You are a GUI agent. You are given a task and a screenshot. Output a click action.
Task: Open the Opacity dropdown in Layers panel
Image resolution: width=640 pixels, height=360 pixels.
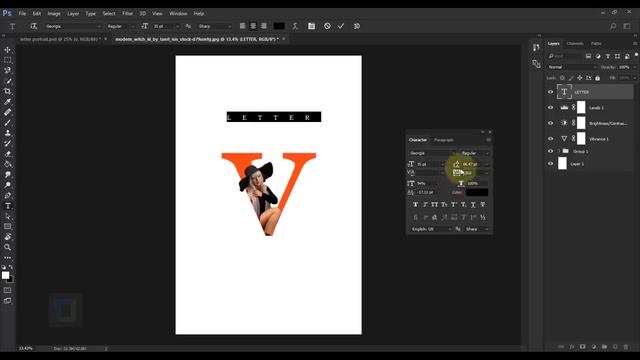click(634, 67)
